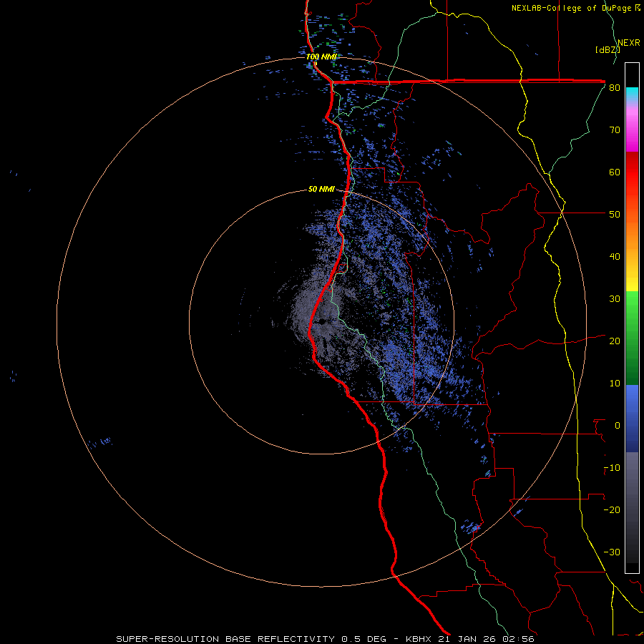
Task: Click the 60 value on the dBZ scale
Action: point(615,172)
